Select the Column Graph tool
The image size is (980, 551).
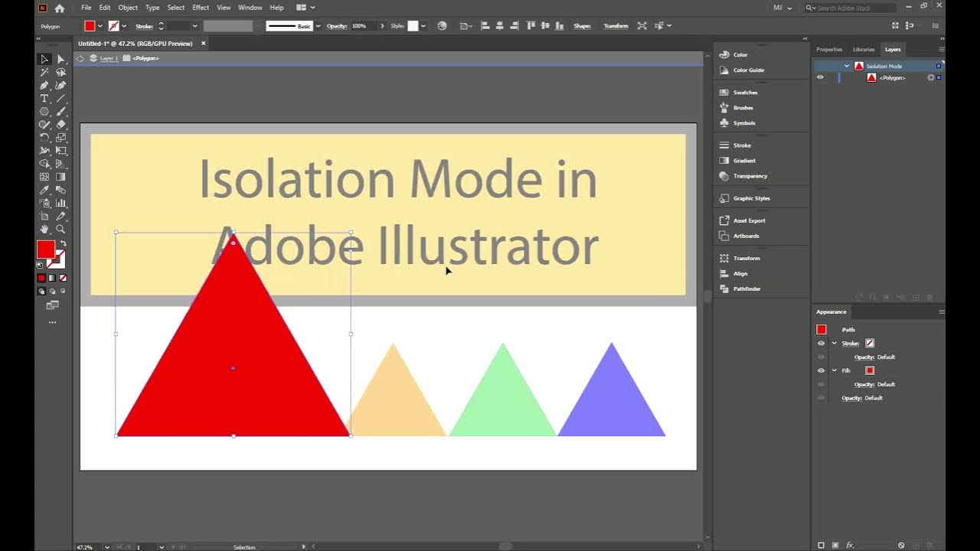(60, 203)
